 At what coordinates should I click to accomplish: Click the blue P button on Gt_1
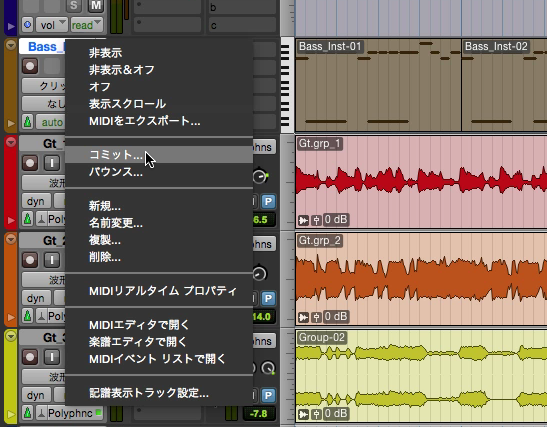coord(268,201)
